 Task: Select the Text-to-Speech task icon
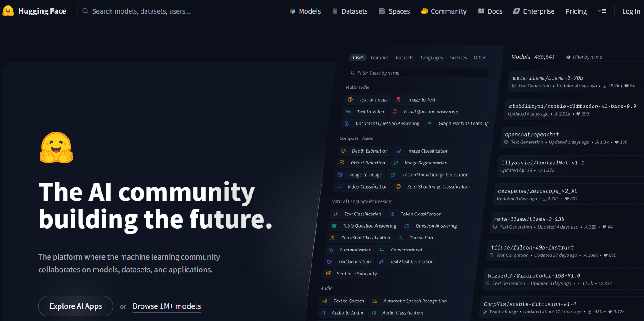click(325, 301)
